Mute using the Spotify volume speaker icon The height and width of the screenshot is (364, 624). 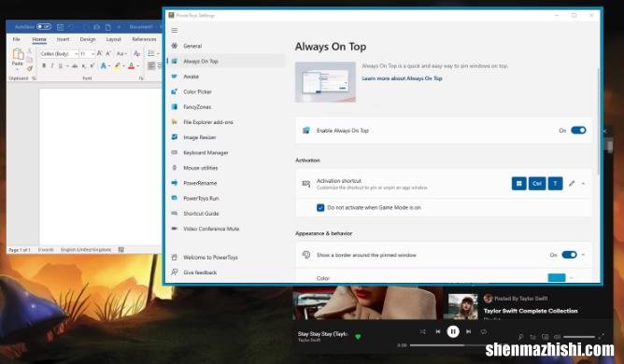[557, 337]
